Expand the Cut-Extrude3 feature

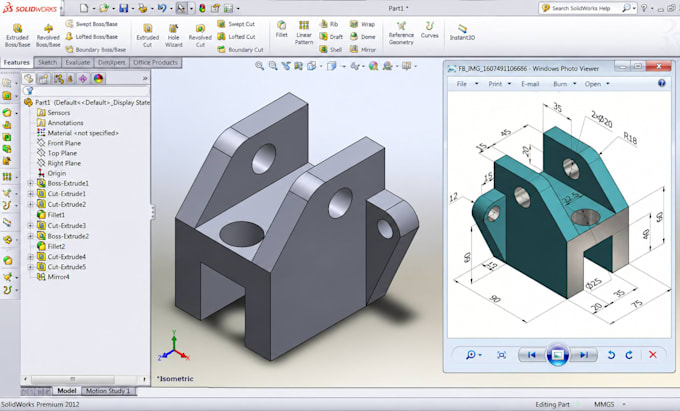click(x=30, y=225)
